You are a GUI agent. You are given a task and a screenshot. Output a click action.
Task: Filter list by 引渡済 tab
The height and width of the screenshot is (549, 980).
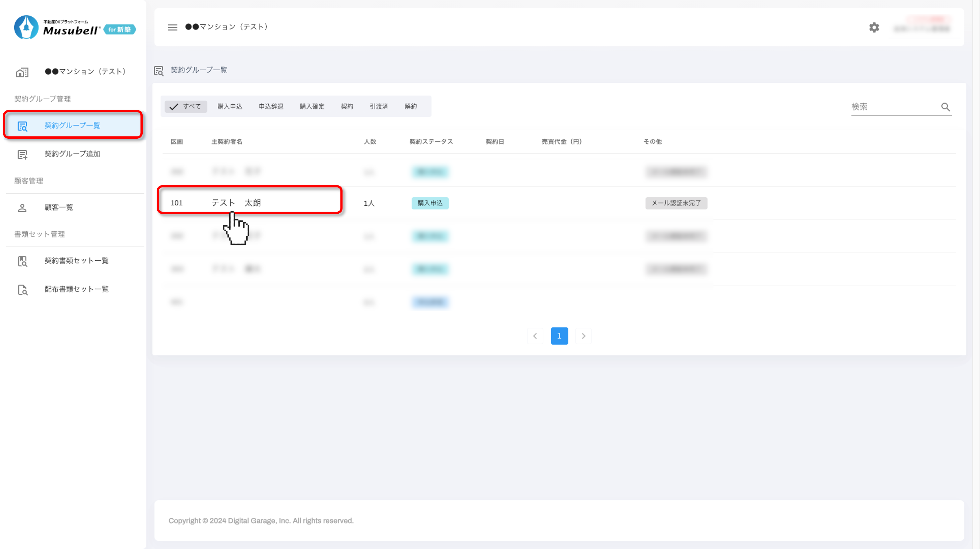tap(378, 106)
